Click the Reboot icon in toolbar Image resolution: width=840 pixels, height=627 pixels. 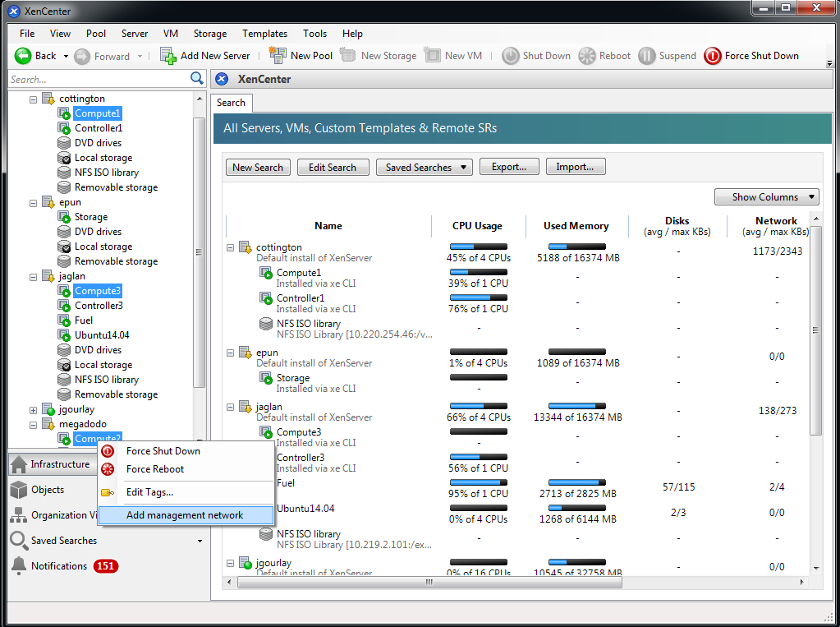pos(587,56)
